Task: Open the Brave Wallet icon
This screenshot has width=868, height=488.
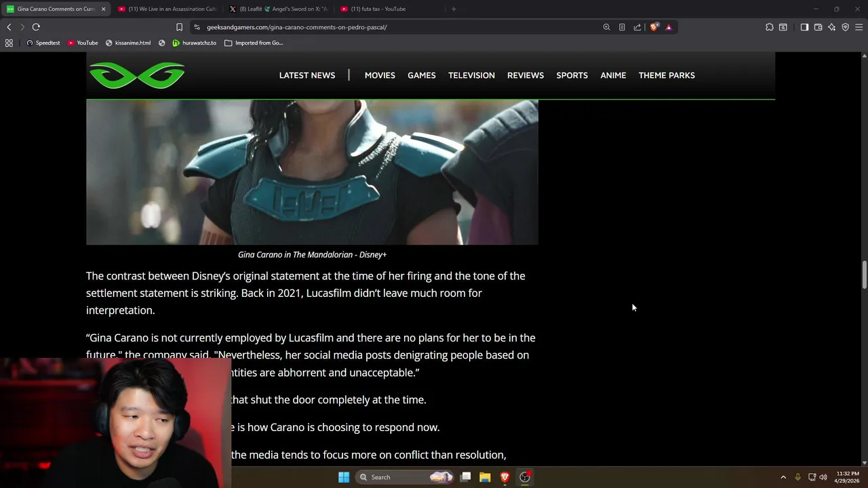Action: [818, 27]
